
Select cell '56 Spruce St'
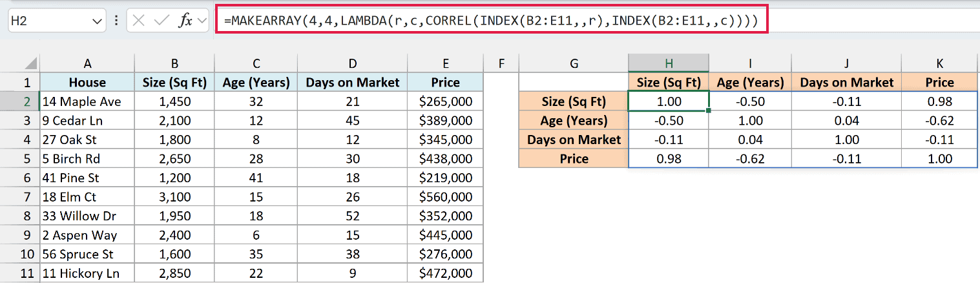click(87, 254)
